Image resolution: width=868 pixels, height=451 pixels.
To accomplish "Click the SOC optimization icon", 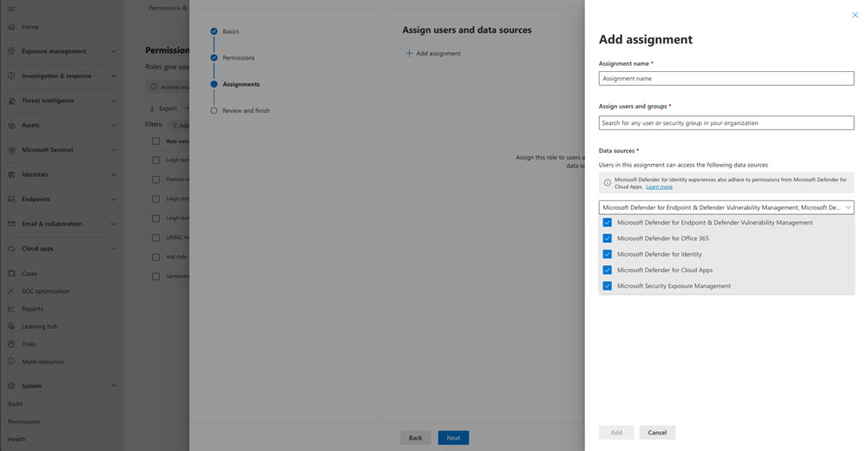I will [x=11, y=291].
